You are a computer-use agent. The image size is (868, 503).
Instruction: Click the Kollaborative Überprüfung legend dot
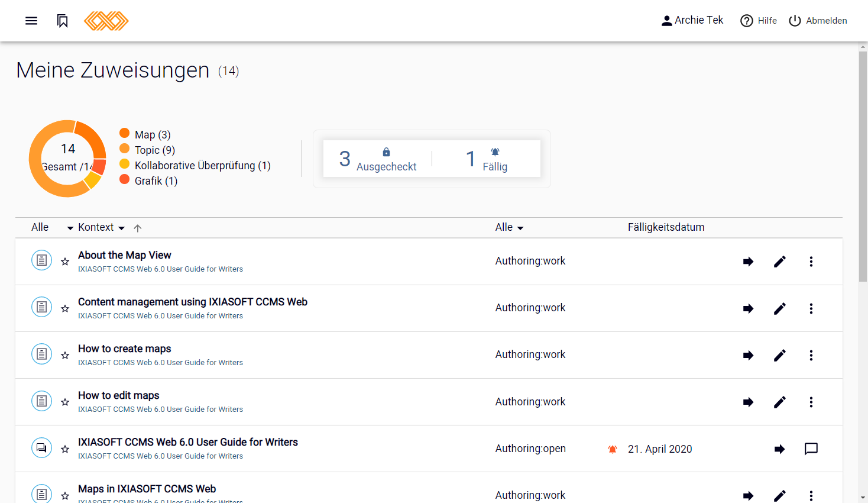124,164
